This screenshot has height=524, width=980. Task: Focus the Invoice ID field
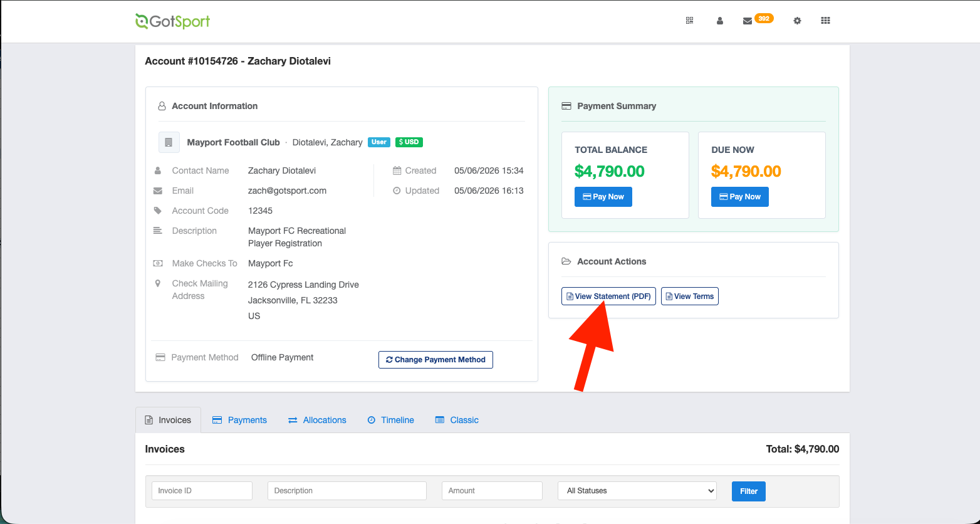pos(202,491)
